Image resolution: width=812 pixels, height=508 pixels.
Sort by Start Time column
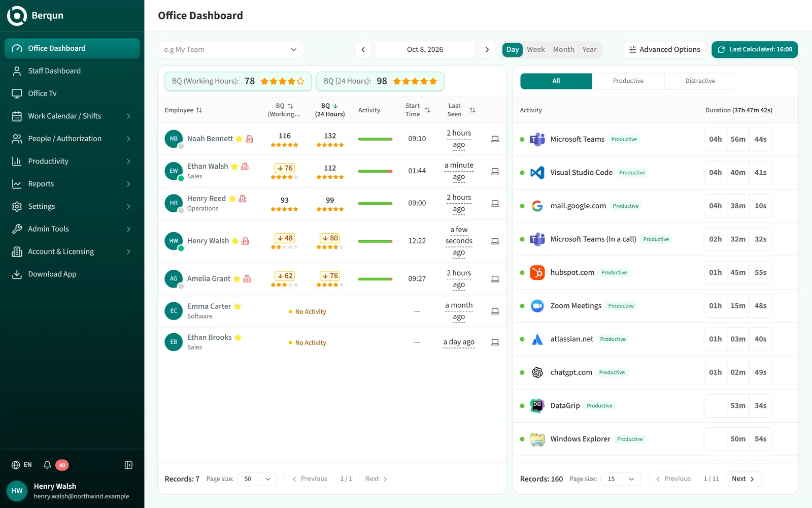(427, 110)
